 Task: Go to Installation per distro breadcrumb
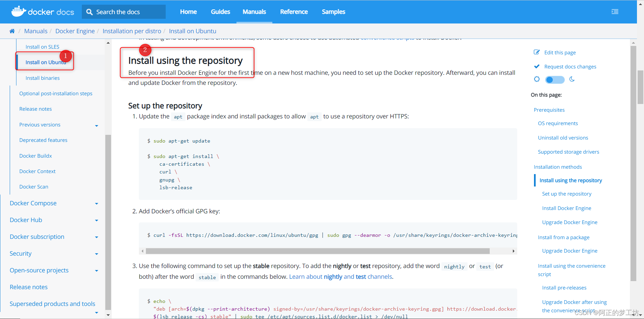132,31
